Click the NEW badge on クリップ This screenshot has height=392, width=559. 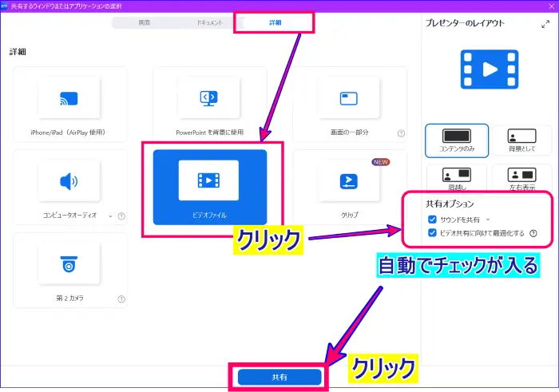point(381,162)
